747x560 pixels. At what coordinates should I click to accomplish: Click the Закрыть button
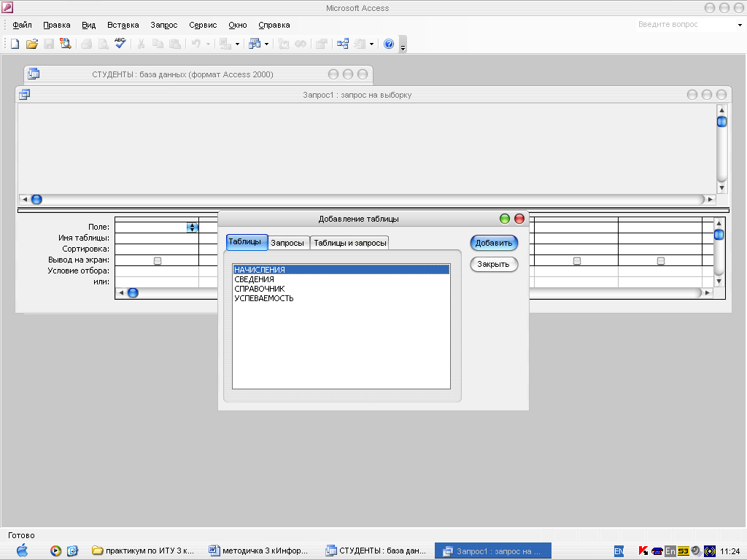click(494, 264)
